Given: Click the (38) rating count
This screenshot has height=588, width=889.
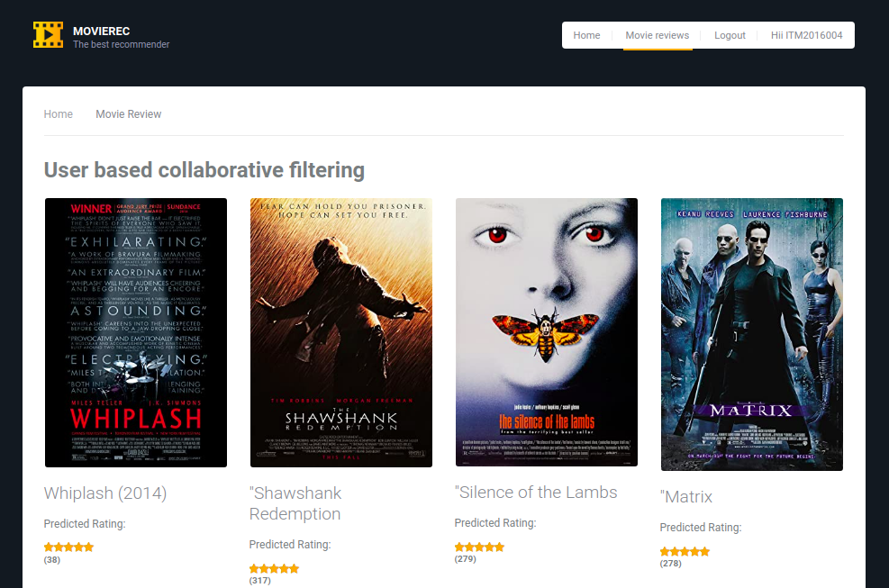Looking at the screenshot, I should 52,560.
